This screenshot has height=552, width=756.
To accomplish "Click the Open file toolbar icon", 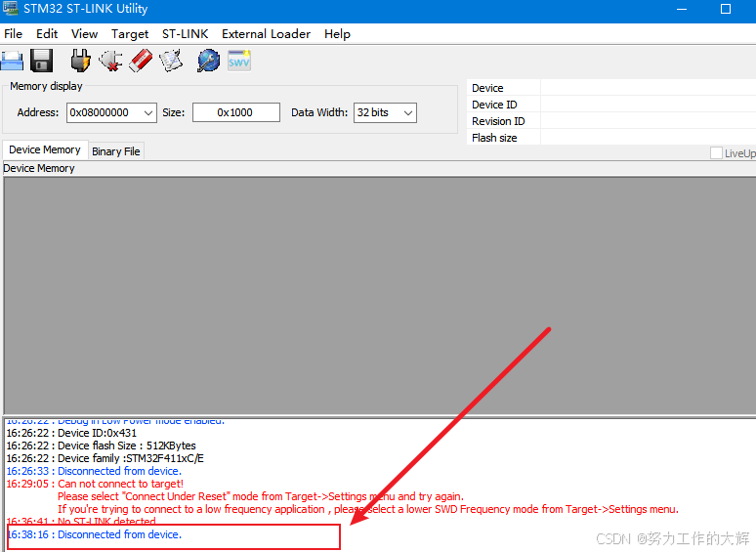I will [12, 61].
